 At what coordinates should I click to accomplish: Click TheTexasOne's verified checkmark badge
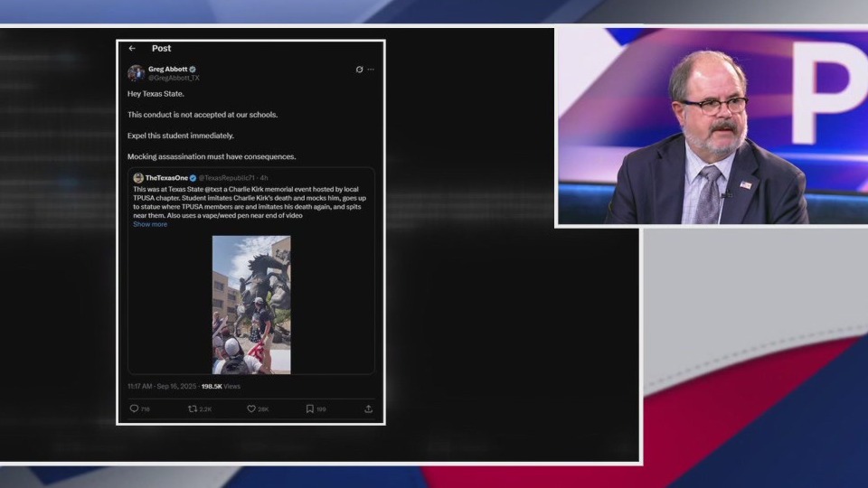click(193, 178)
